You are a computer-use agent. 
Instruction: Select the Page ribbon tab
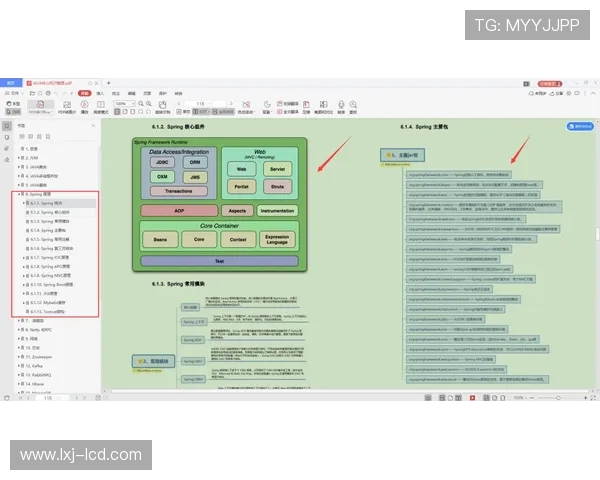pos(147,93)
